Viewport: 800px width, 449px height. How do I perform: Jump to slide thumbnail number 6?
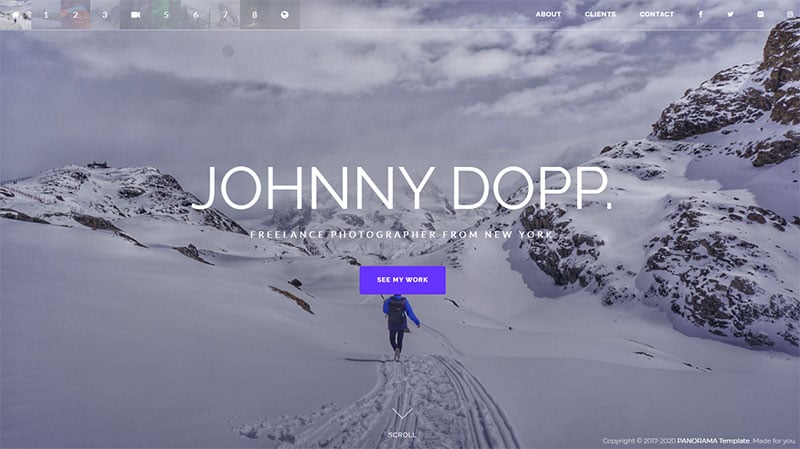195,15
